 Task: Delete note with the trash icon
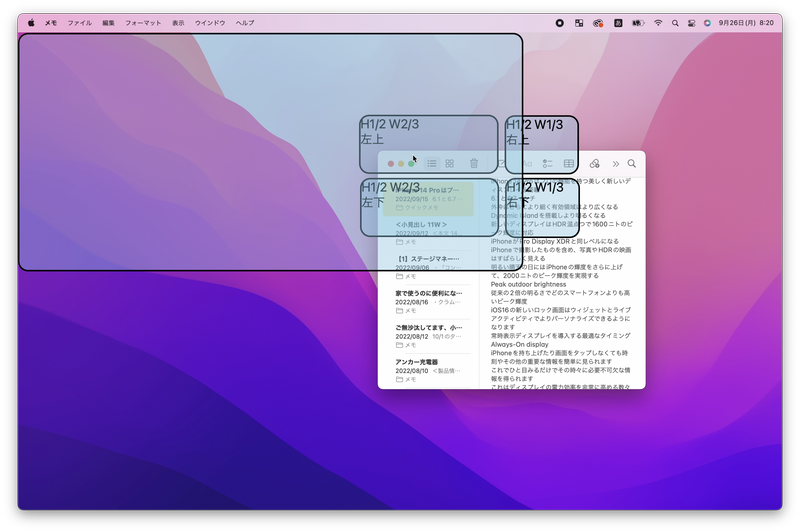pyautogui.click(x=474, y=163)
